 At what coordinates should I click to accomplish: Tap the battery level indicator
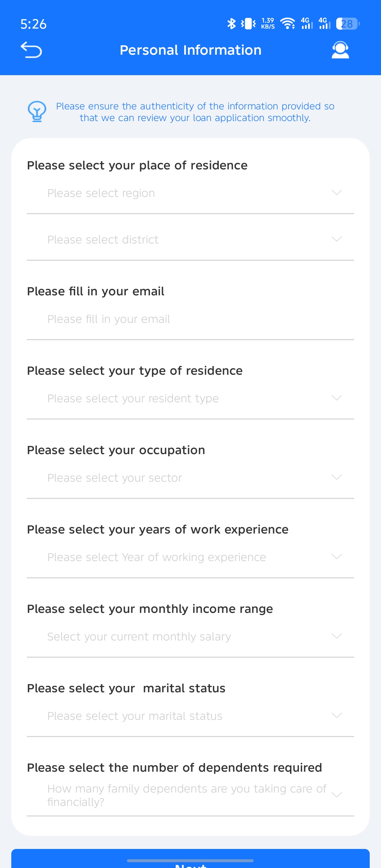pos(347,24)
